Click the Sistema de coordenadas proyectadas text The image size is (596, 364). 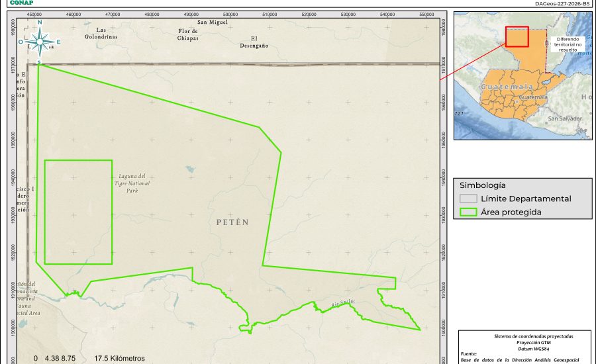524,336
